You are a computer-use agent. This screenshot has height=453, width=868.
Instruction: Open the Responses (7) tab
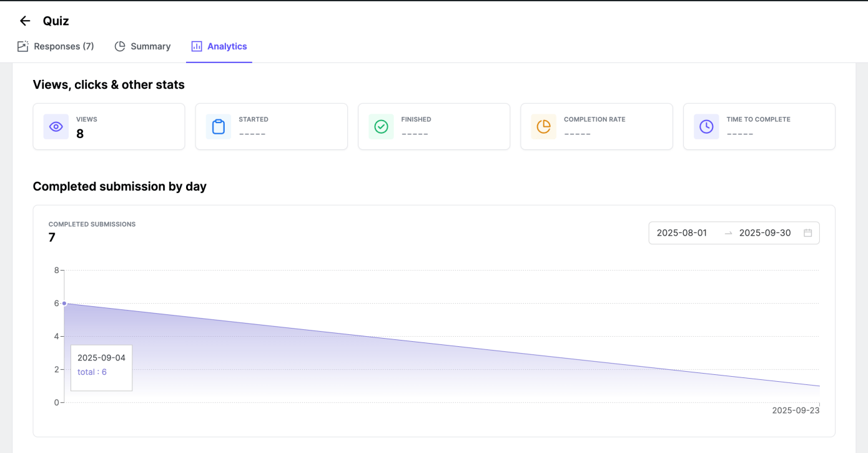pos(64,46)
